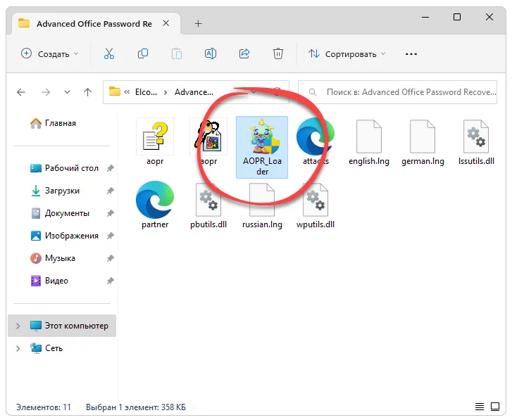The image size is (512, 420).
Task: Go up one folder level
Action: (87, 92)
